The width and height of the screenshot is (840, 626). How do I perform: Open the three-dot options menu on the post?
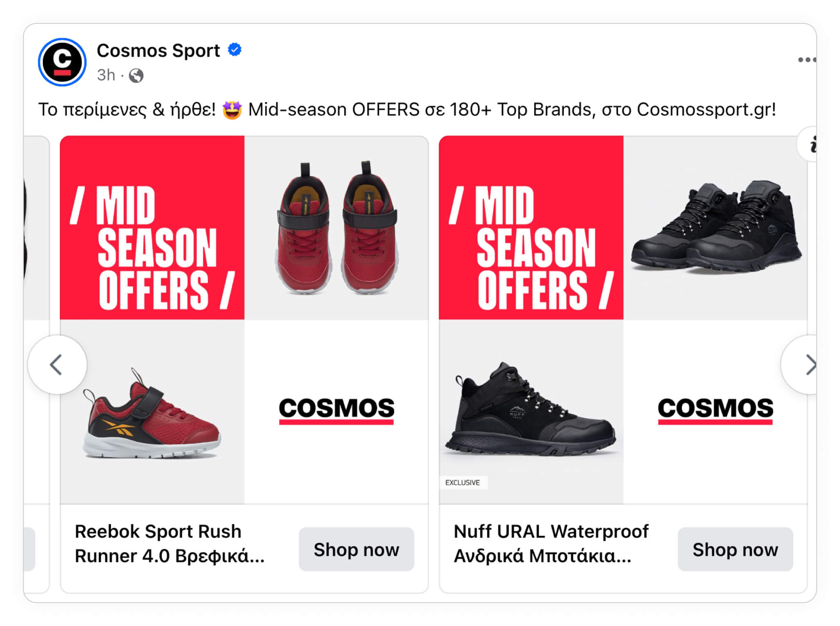(806, 59)
